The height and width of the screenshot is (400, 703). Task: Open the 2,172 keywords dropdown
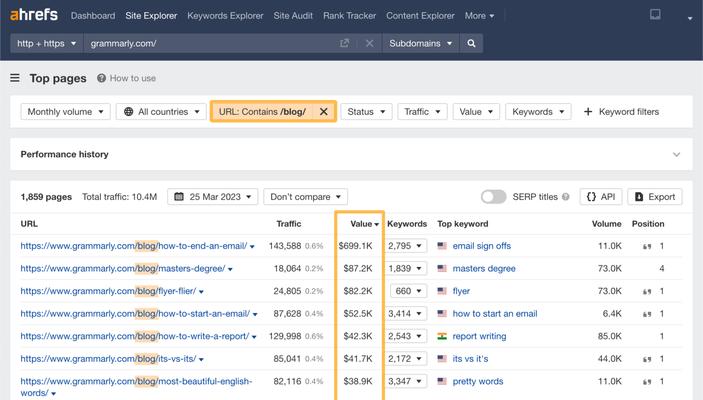(x=406, y=359)
